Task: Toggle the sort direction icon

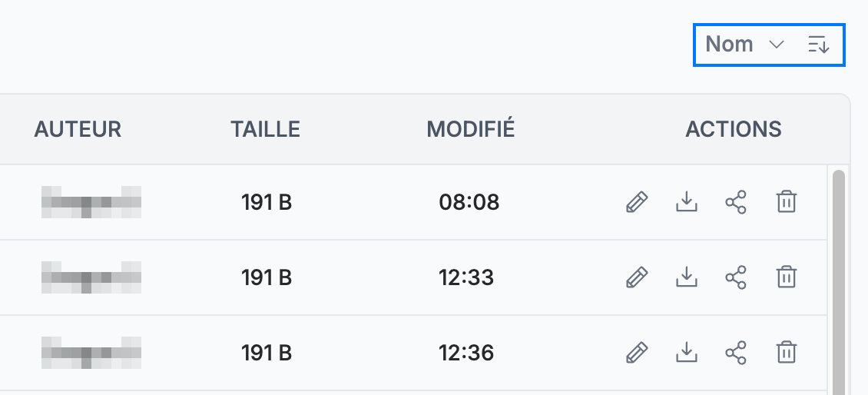Action: pos(818,45)
